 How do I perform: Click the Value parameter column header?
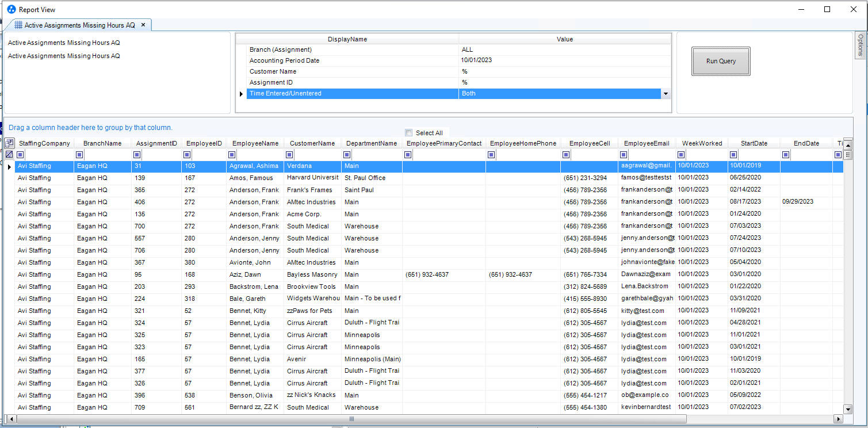(565, 39)
